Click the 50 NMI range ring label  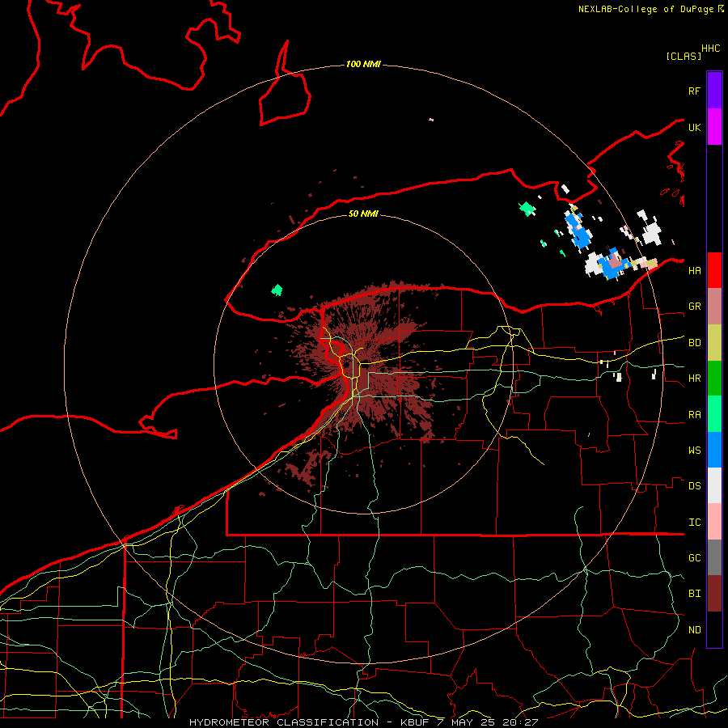click(363, 214)
